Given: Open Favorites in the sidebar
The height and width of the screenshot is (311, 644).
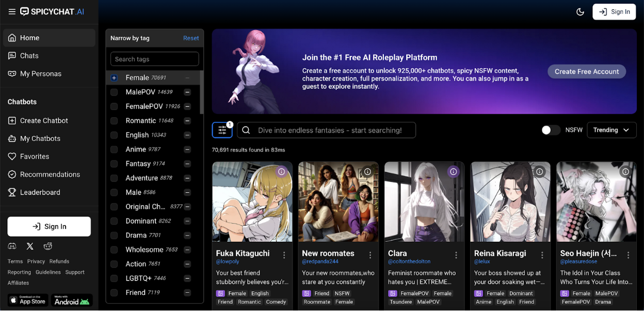Looking at the screenshot, I should (x=49, y=157).
